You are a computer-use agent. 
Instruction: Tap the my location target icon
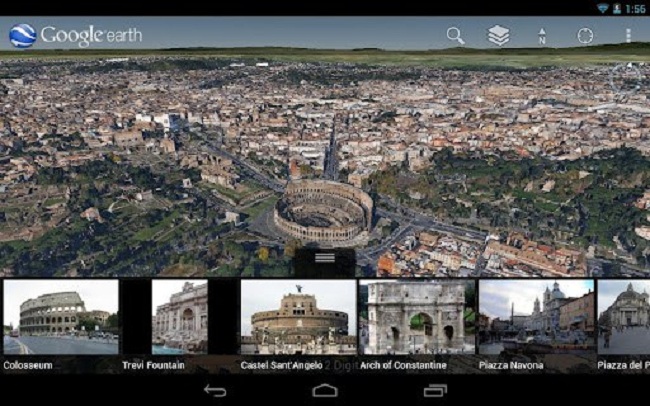[x=585, y=36]
